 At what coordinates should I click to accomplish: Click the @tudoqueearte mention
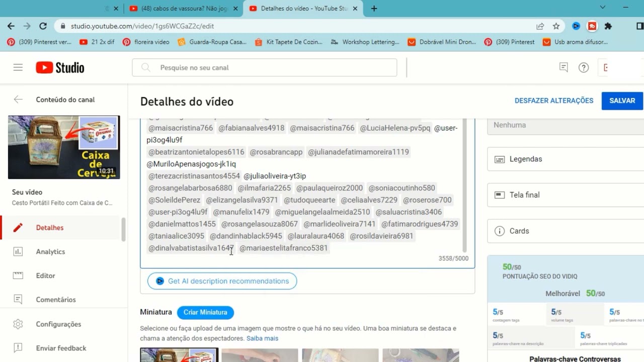(x=309, y=200)
